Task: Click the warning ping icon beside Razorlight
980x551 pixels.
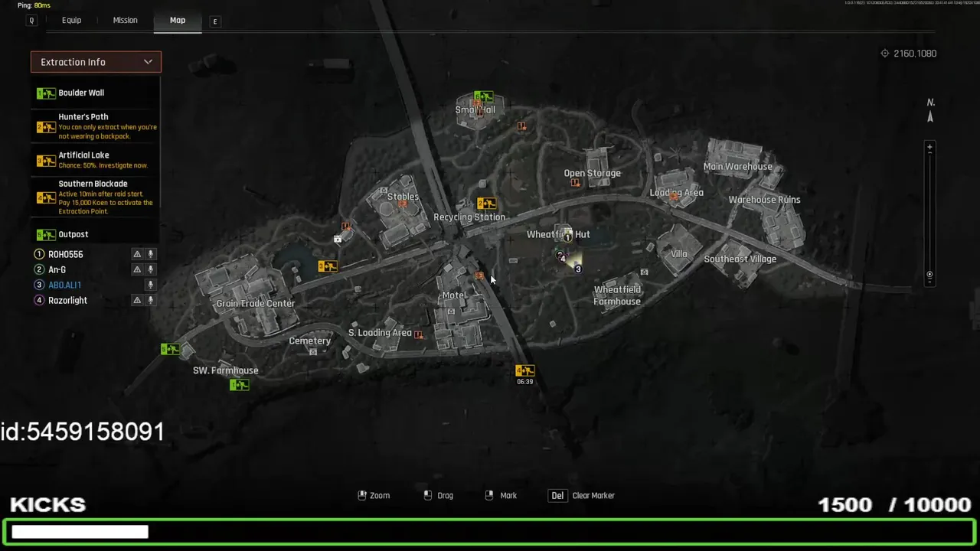Action: pyautogui.click(x=137, y=300)
